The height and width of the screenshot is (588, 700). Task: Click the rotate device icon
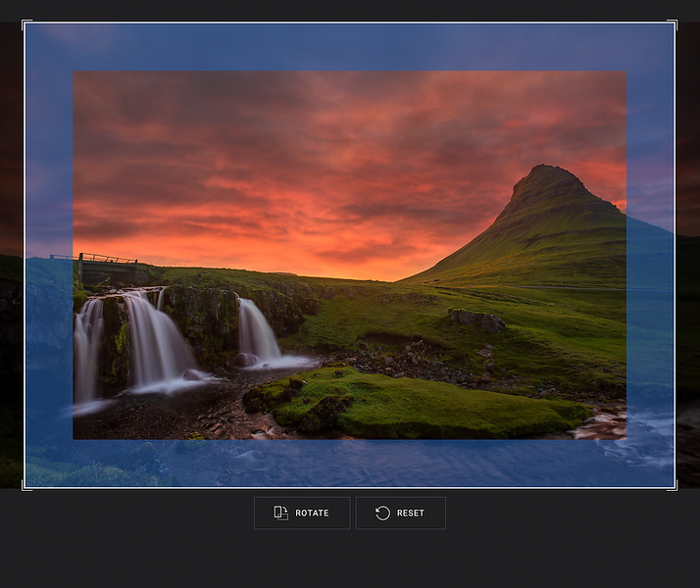(280, 514)
